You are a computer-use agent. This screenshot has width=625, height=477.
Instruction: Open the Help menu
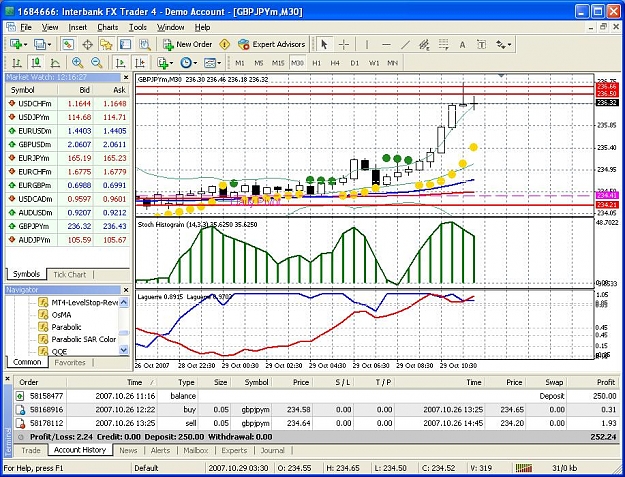[x=202, y=27]
